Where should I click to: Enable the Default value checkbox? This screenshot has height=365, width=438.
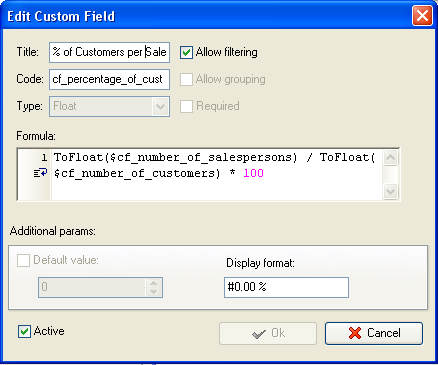pos(23,260)
